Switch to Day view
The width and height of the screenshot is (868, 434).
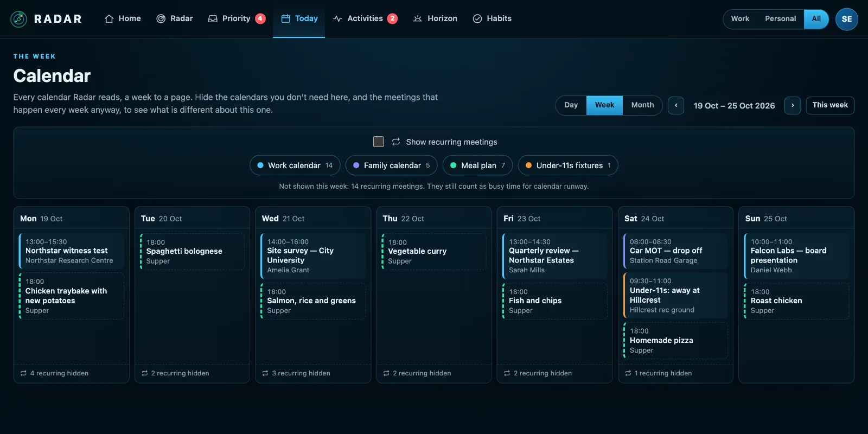[x=571, y=105]
